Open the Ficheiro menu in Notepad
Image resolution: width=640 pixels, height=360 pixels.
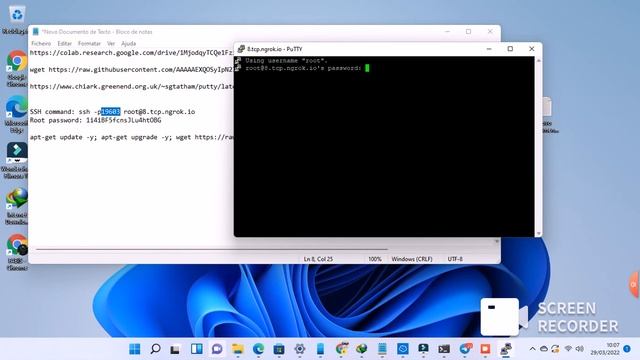(41, 43)
